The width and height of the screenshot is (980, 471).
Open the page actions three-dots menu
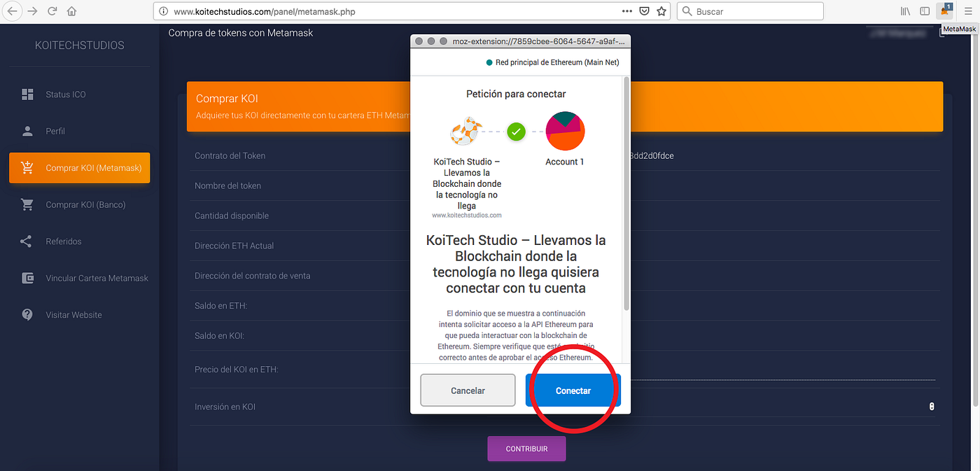point(626,11)
